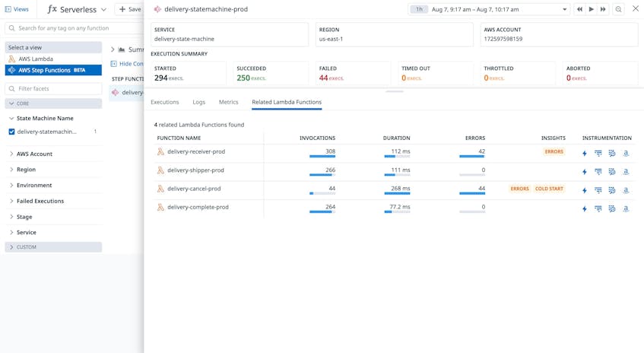Switch to the Executions tab

[x=165, y=102]
